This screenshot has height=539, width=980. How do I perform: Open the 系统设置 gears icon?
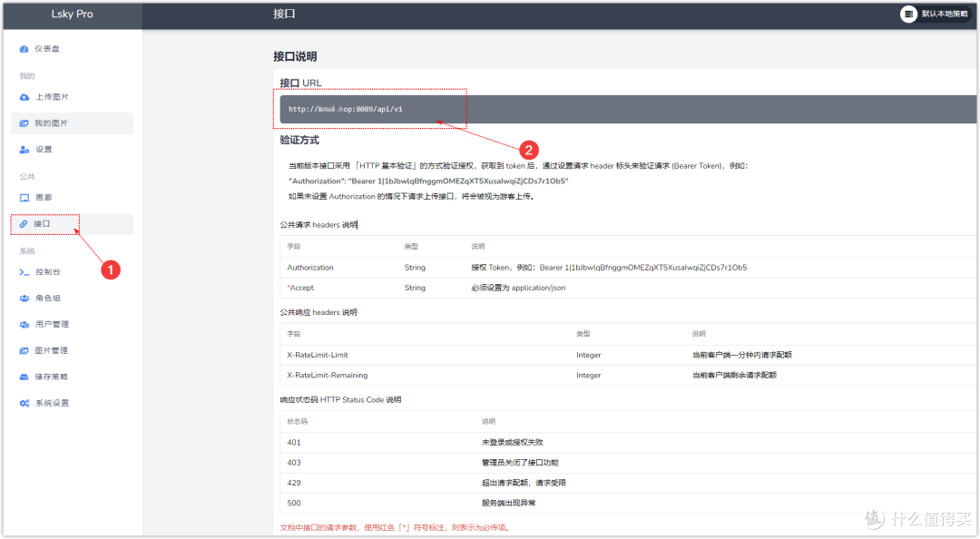[x=24, y=403]
